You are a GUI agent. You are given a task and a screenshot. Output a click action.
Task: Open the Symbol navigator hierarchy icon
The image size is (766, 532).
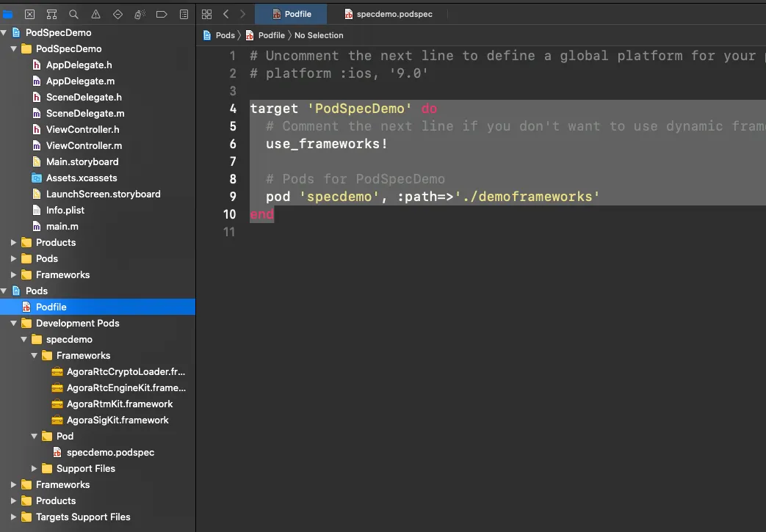click(x=51, y=14)
